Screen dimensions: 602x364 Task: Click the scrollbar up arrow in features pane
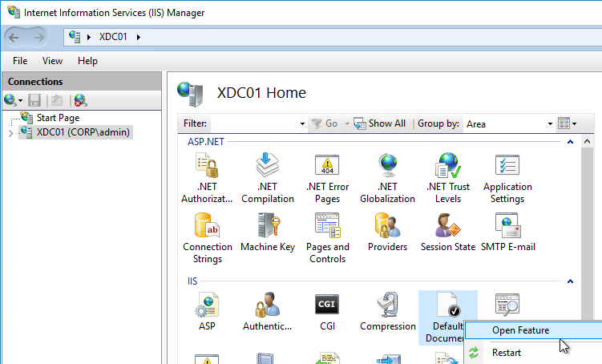587,142
